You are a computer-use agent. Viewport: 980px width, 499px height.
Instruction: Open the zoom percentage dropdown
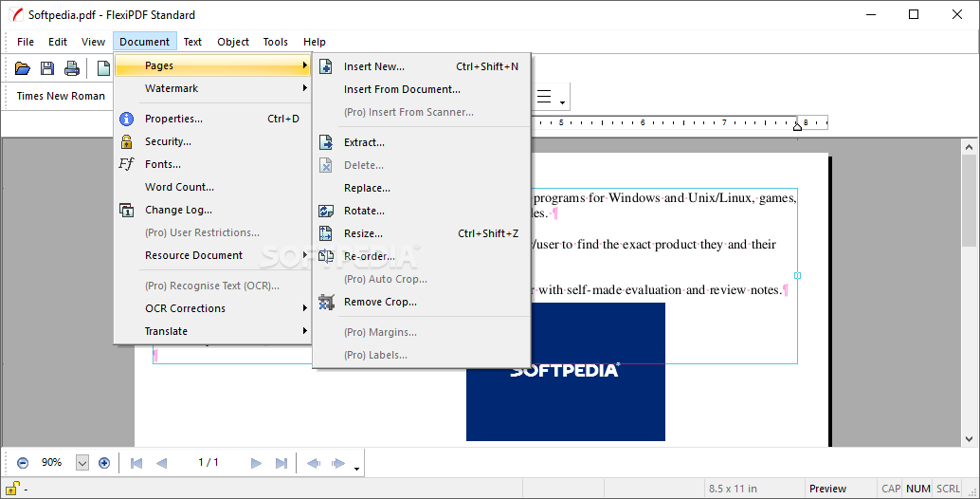(x=82, y=463)
